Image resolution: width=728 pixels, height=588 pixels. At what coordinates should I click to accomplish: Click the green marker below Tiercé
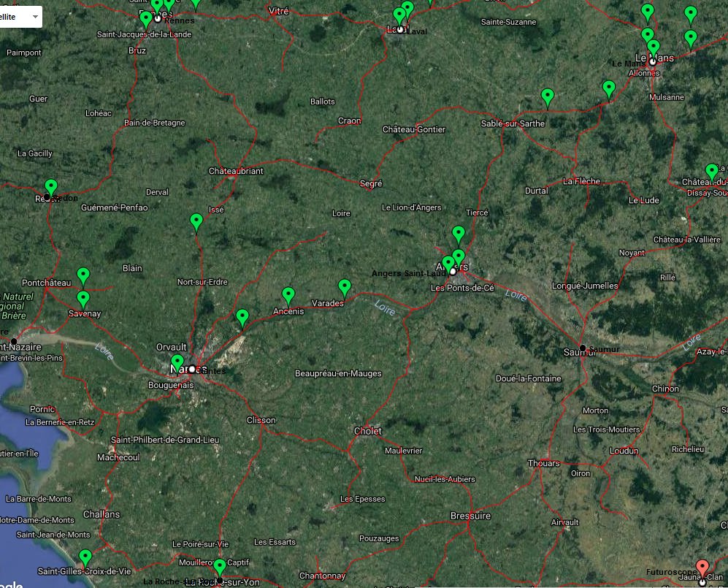click(459, 235)
